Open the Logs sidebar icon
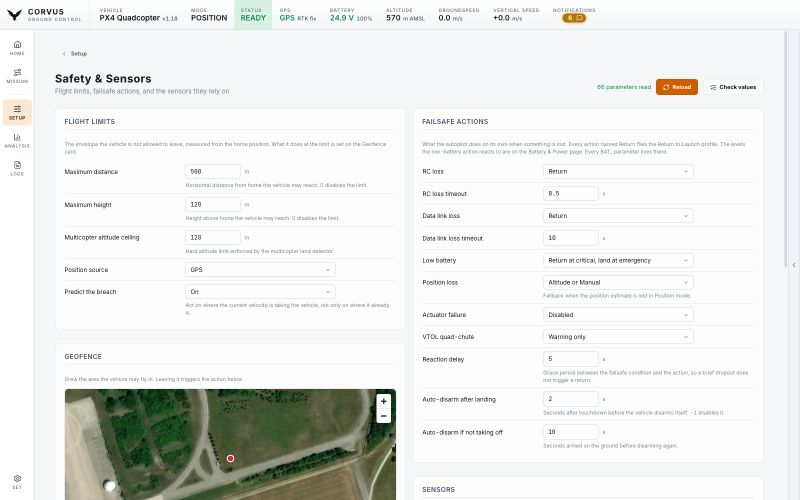 (x=17, y=168)
